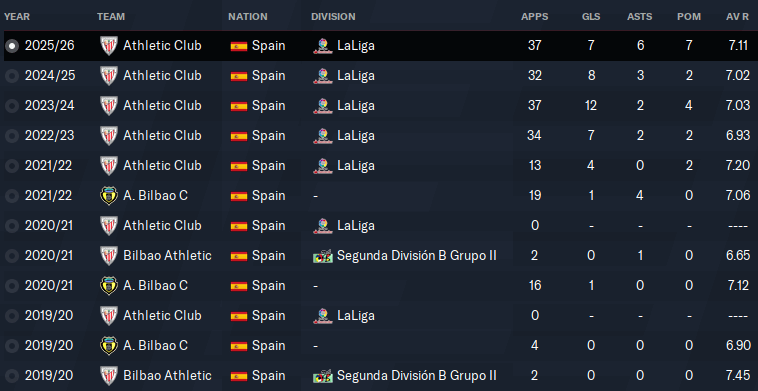Select the 2022/23 season radio button
This screenshot has height=391, width=758.
pos(12,136)
